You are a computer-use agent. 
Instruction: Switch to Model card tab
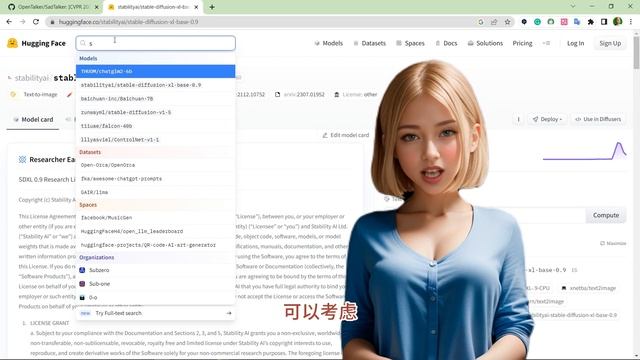[33, 119]
